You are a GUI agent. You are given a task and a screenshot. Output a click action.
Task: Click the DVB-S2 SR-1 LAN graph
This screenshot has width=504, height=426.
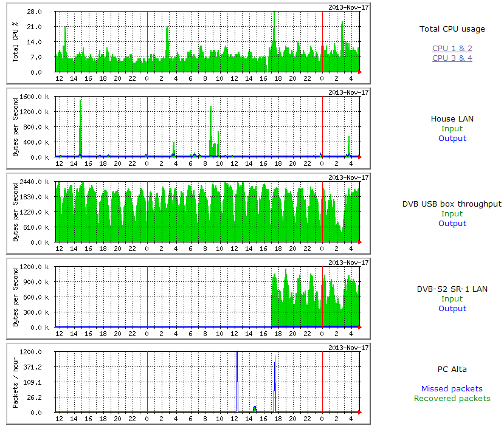188,299
